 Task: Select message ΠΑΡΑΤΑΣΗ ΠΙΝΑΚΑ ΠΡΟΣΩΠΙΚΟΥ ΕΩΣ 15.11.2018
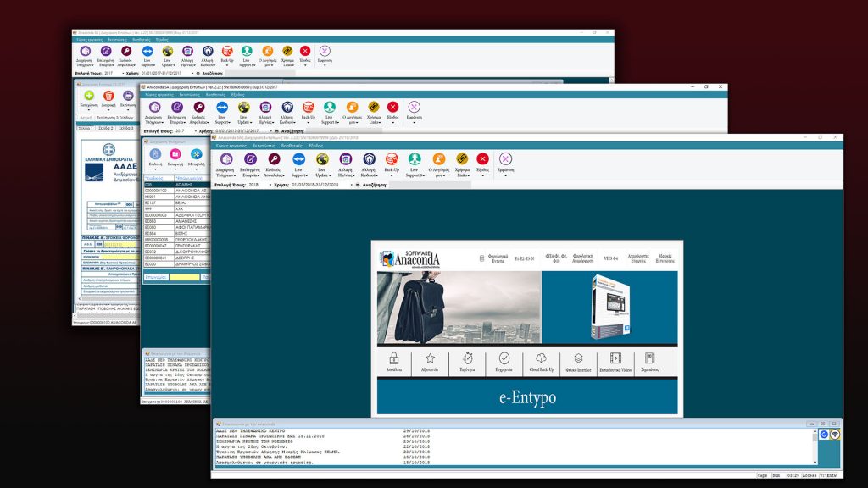coord(270,436)
